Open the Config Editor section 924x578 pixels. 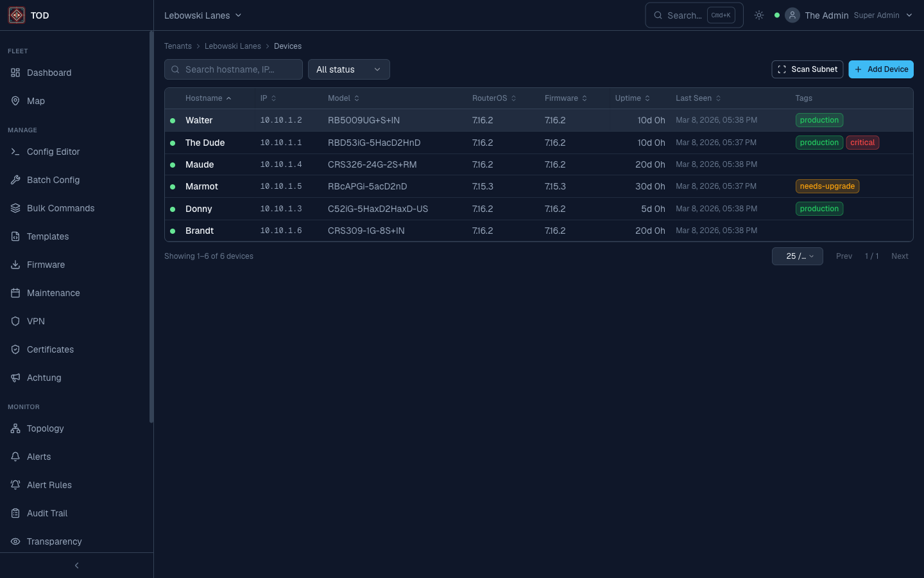[53, 152]
